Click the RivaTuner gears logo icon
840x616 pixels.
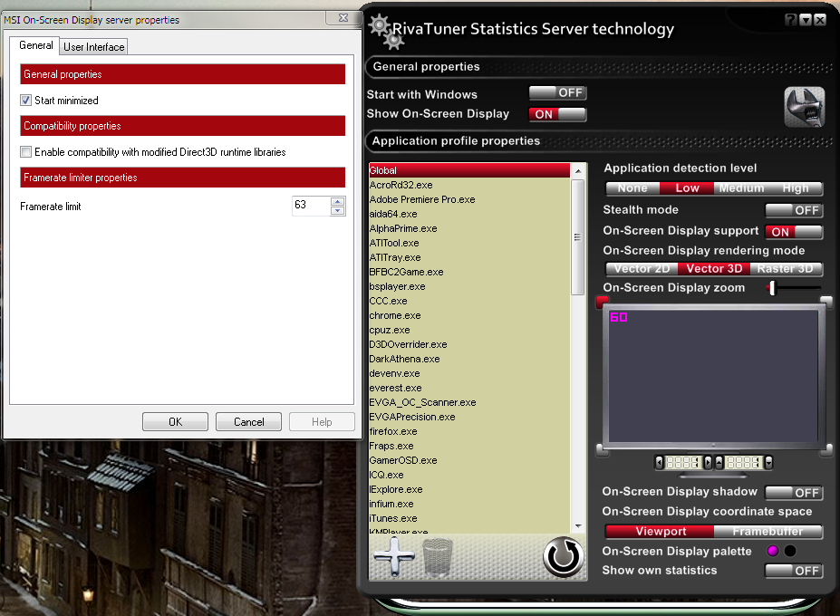(x=386, y=32)
